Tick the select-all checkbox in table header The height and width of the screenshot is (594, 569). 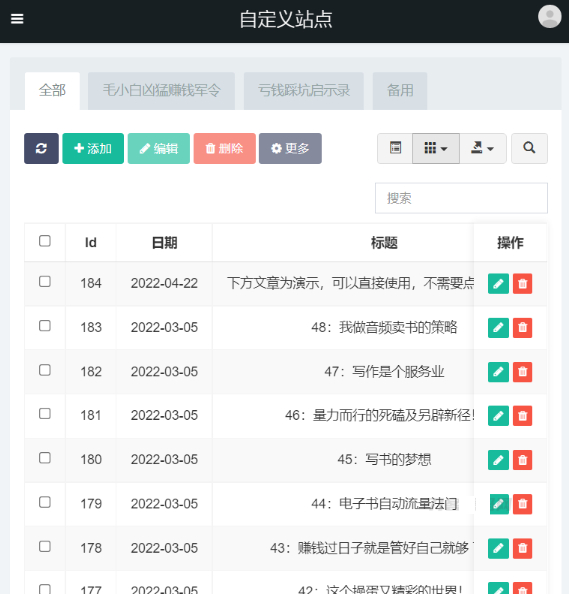click(x=45, y=241)
